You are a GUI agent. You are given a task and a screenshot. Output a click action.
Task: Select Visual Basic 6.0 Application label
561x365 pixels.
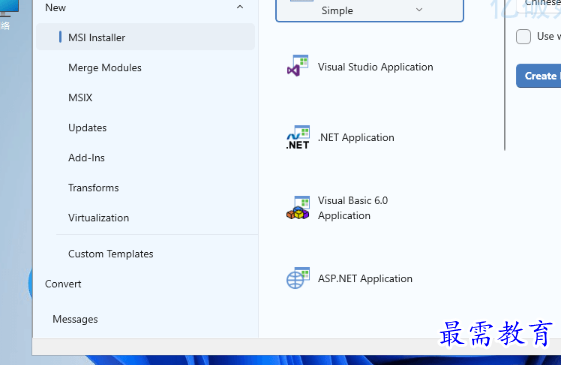353,208
